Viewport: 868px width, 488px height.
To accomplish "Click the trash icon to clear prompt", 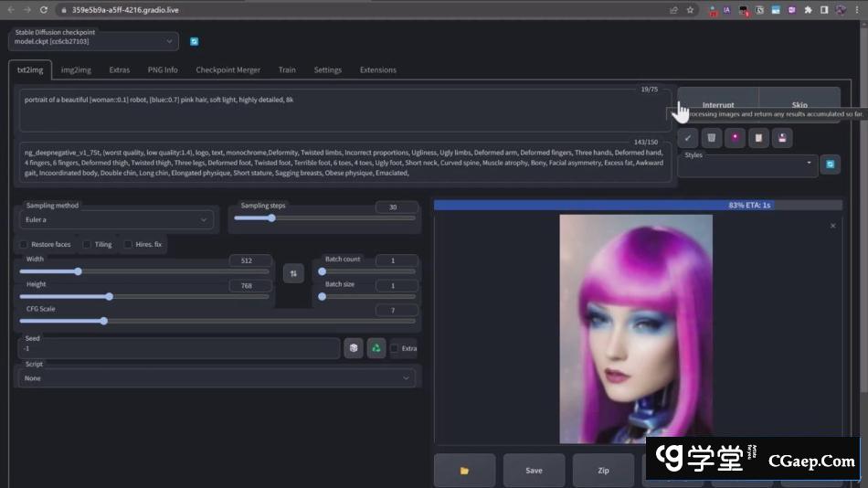I will pyautogui.click(x=712, y=138).
